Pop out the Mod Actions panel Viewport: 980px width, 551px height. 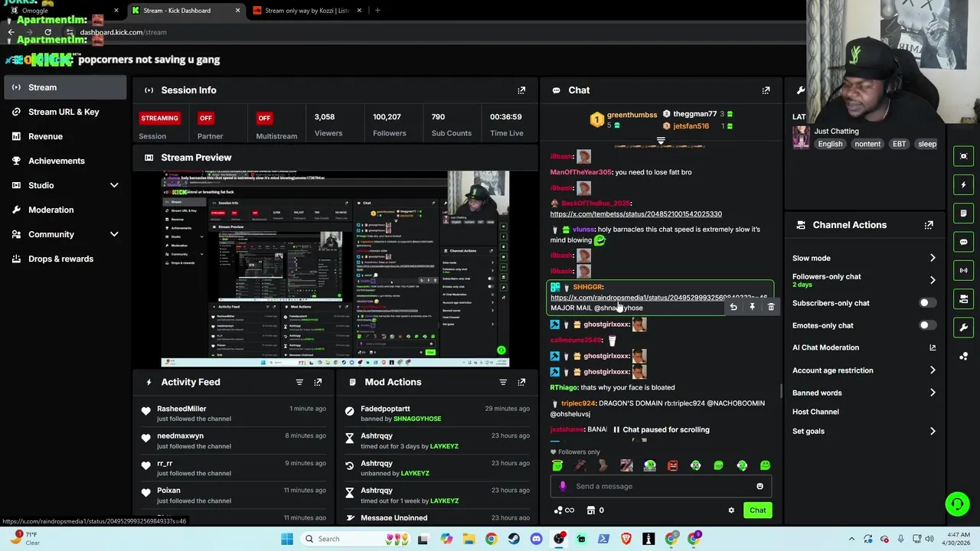click(521, 382)
